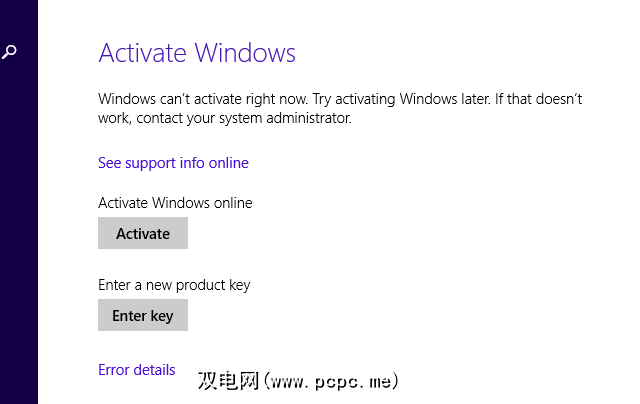Click the Enter key button
This screenshot has width=640, height=404.
point(143,316)
